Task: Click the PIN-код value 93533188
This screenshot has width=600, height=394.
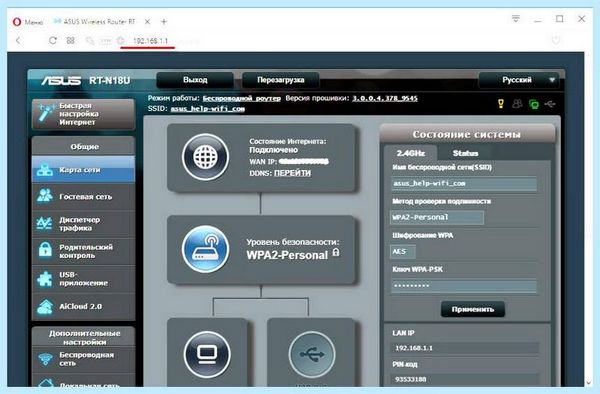Action: click(x=411, y=379)
